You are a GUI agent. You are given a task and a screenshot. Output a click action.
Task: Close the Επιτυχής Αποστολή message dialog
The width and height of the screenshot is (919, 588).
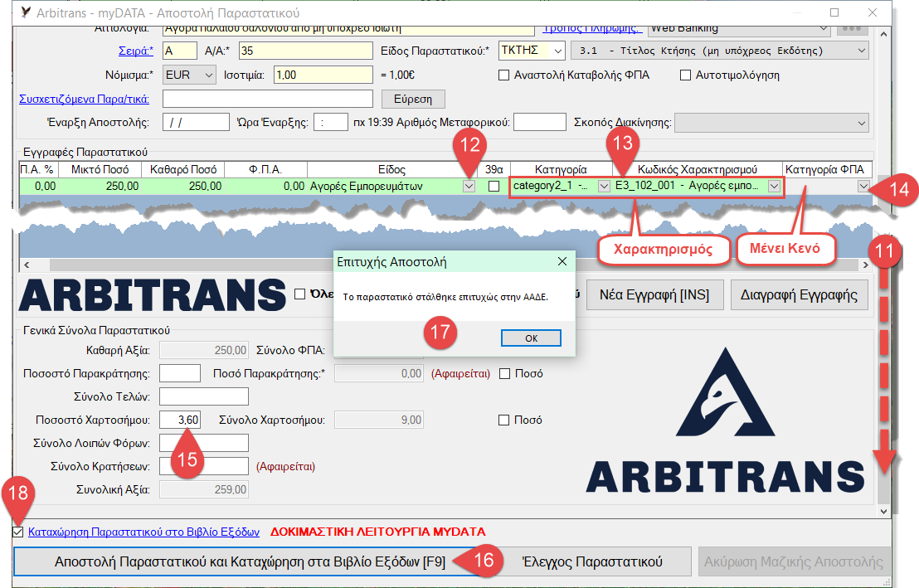point(562,261)
